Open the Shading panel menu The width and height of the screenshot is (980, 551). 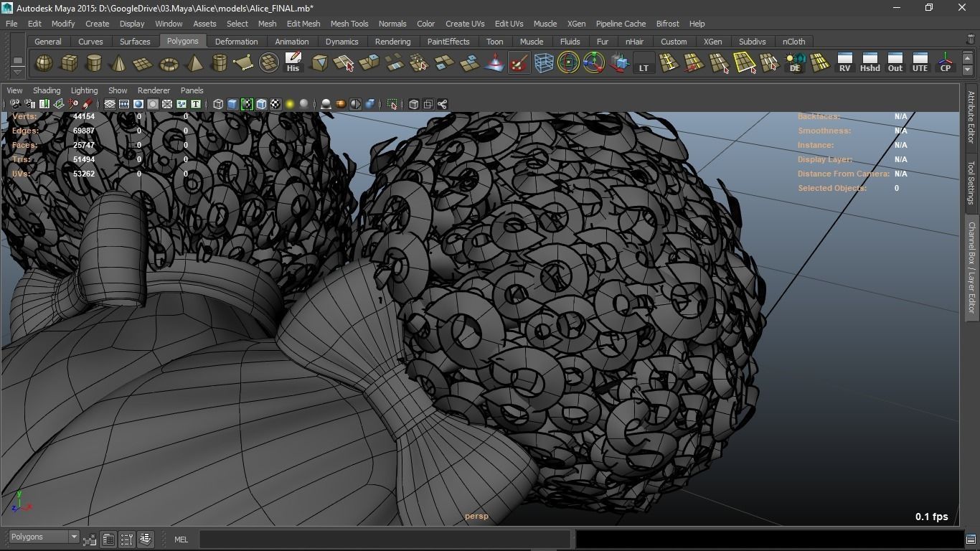tap(47, 90)
